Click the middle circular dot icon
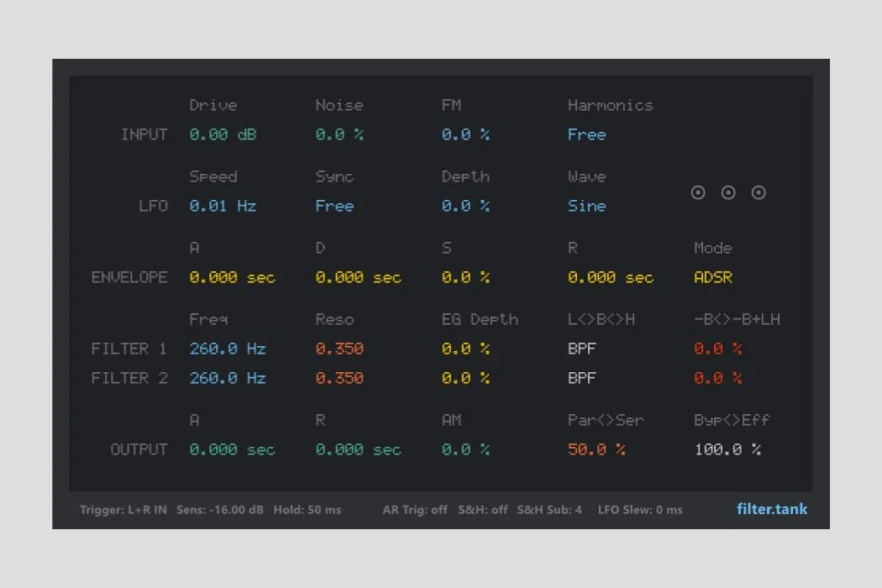The height and width of the screenshot is (588, 882). (728, 193)
